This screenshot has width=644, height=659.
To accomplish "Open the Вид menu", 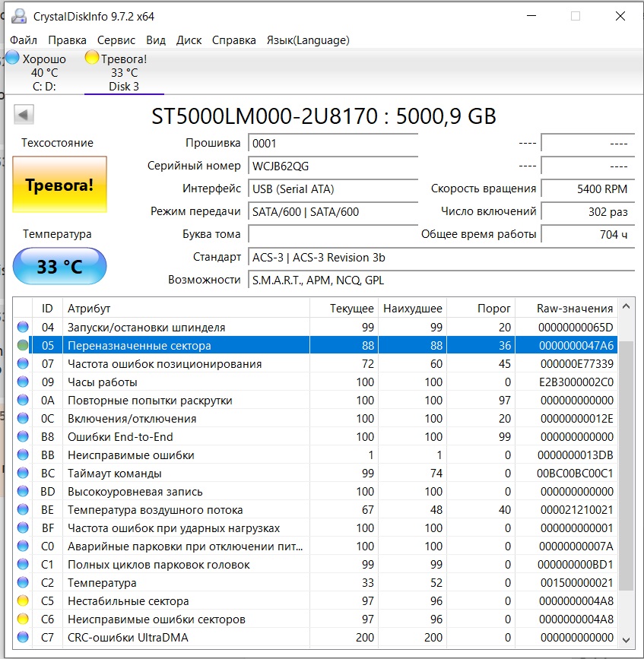I will click(x=156, y=40).
